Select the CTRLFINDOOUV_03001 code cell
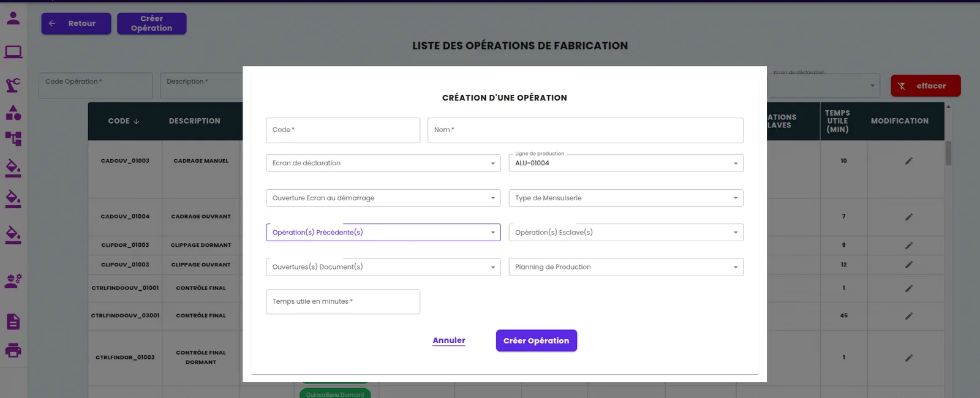This screenshot has height=398, width=980. [x=125, y=316]
